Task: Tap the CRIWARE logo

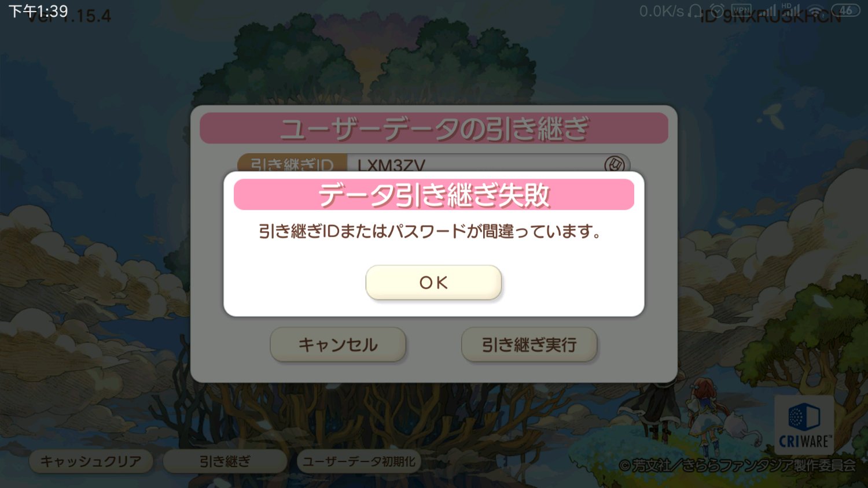Action: (x=804, y=425)
